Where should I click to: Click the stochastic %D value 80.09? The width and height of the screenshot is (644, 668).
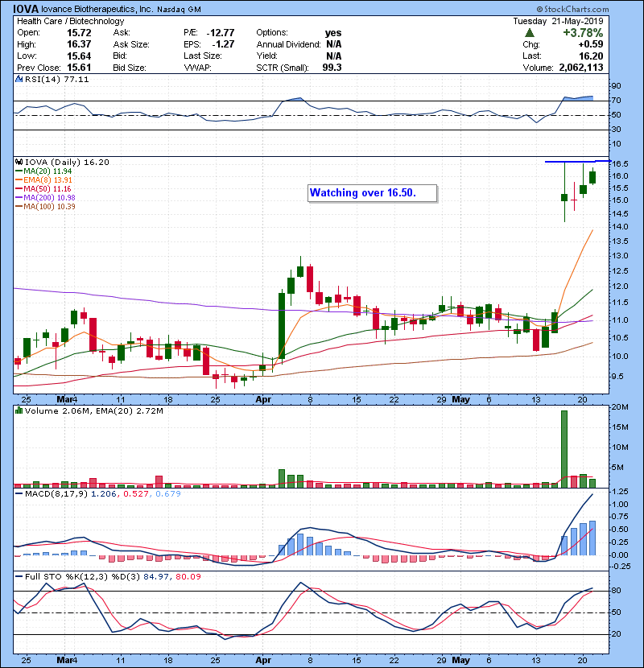[188, 577]
